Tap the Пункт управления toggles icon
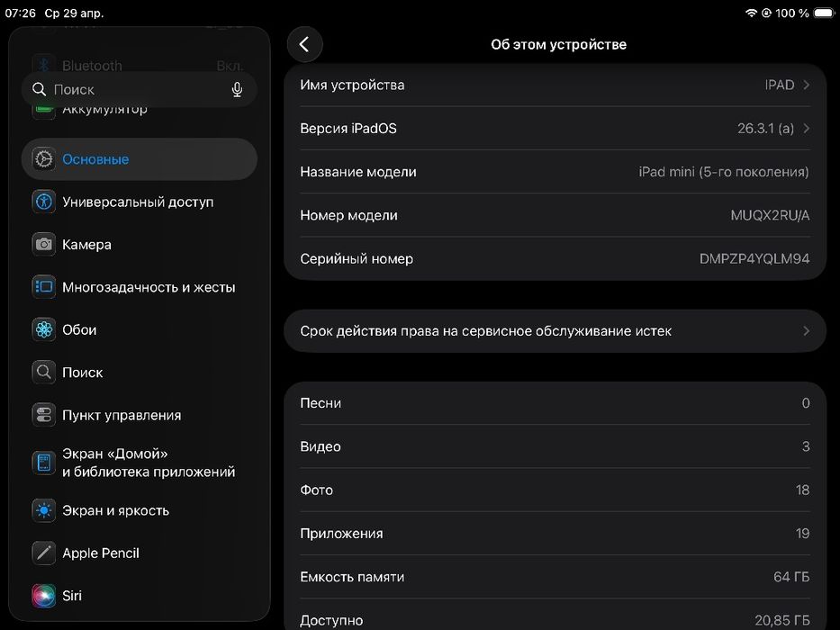Screen dimensions: 840x630 click(43, 415)
